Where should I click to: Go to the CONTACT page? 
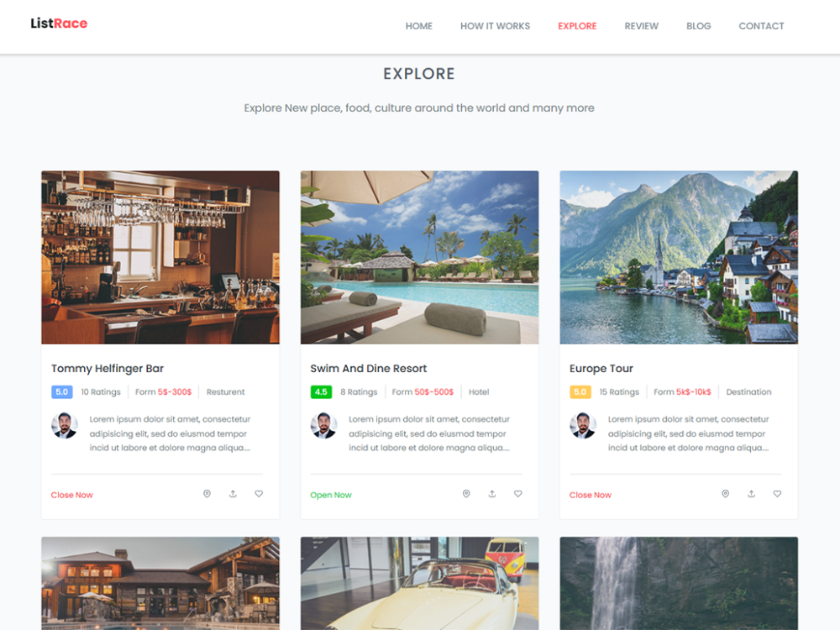click(761, 26)
